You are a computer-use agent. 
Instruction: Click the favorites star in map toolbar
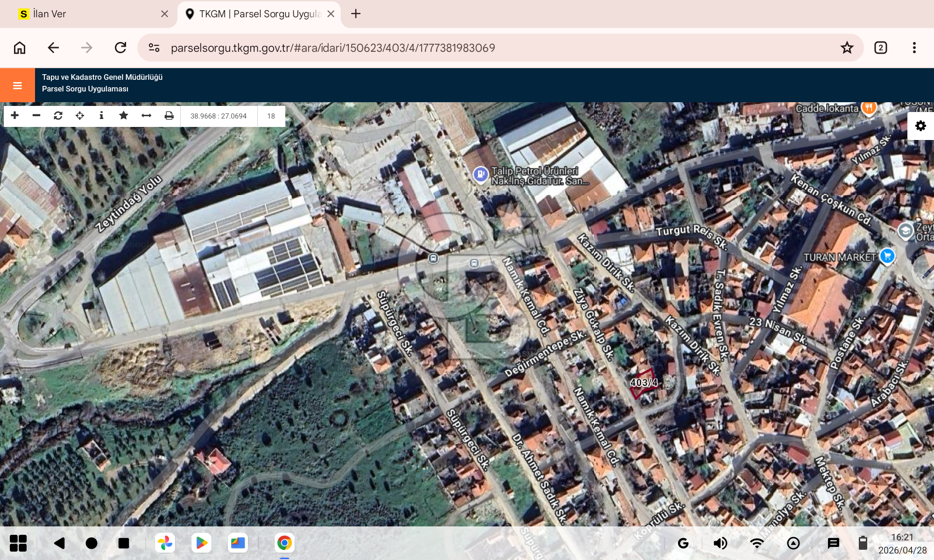point(123,116)
